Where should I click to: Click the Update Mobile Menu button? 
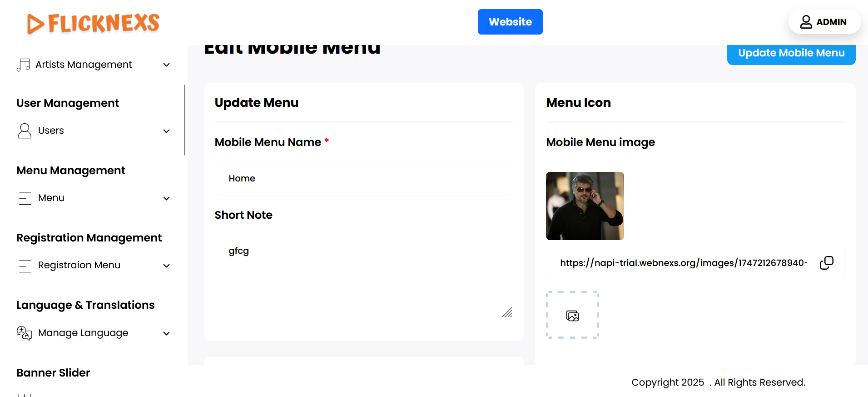click(x=791, y=54)
